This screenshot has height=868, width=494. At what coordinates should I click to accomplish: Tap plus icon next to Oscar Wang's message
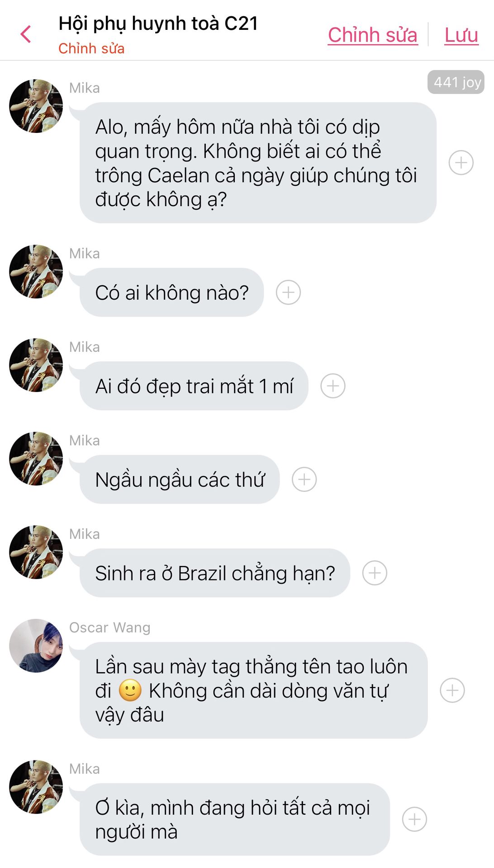coord(452,690)
